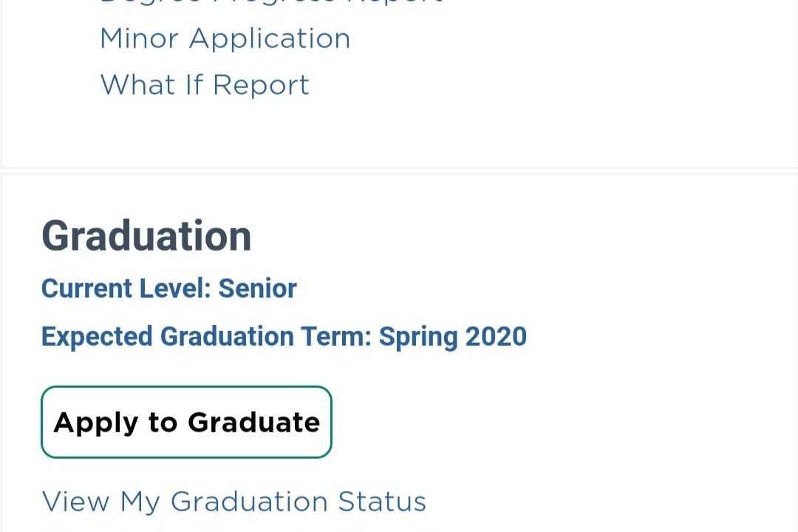Open the partially visible Degree Progress Report link

point(270,2)
